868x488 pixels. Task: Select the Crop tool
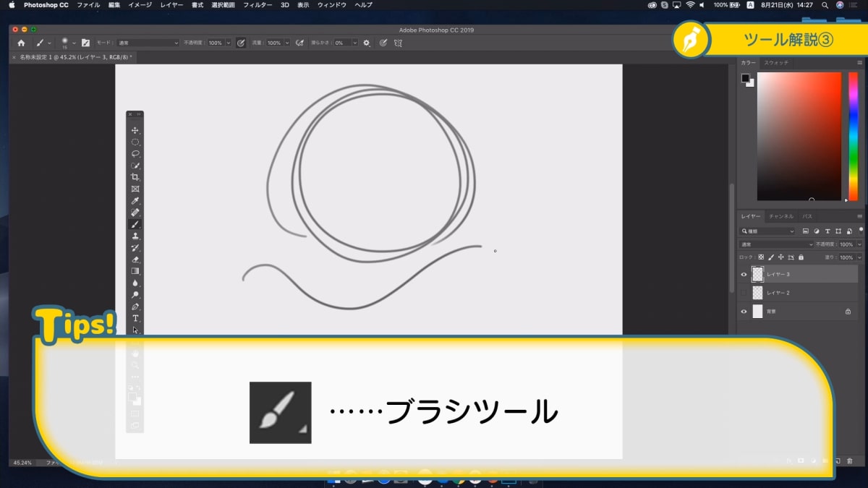pos(135,177)
